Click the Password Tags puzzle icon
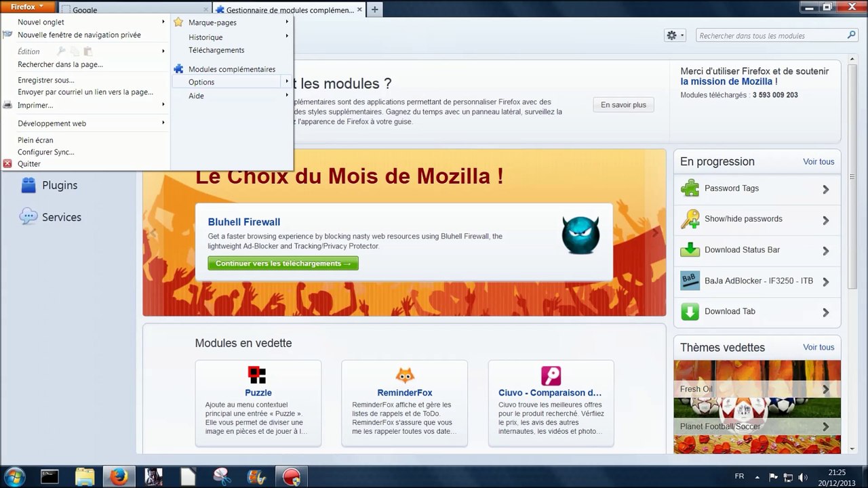 coord(690,188)
